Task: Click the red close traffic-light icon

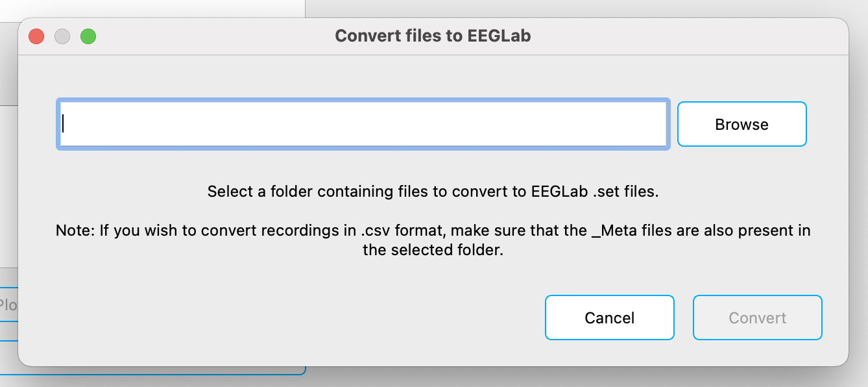Action: pyautogui.click(x=36, y=36)
